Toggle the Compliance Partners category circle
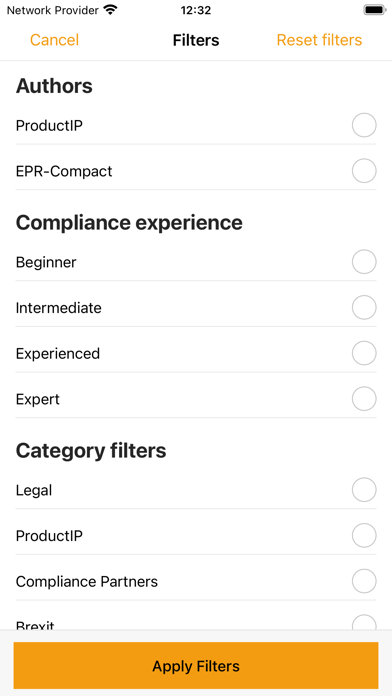Image resolution: width=392 pixels, height=696 pixels. [x=364, y=581]
